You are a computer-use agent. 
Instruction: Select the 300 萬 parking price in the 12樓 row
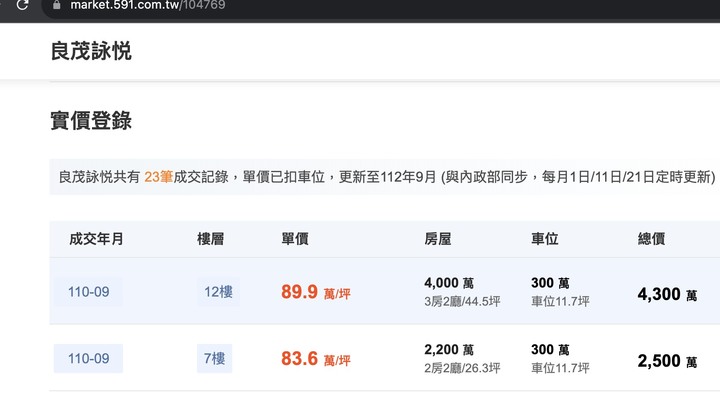click(550, 283)
